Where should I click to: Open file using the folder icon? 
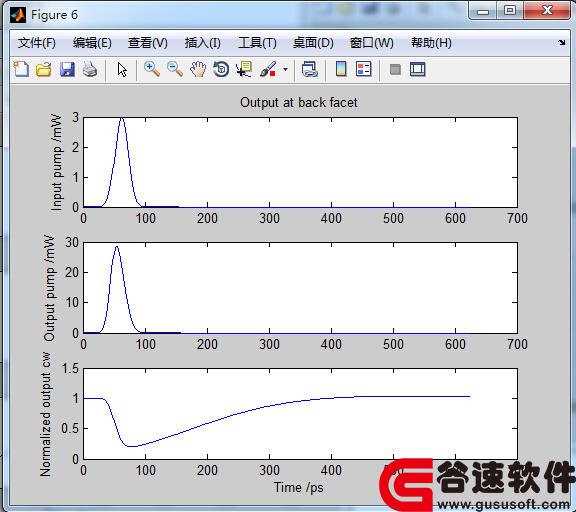(x=44, y=69)
